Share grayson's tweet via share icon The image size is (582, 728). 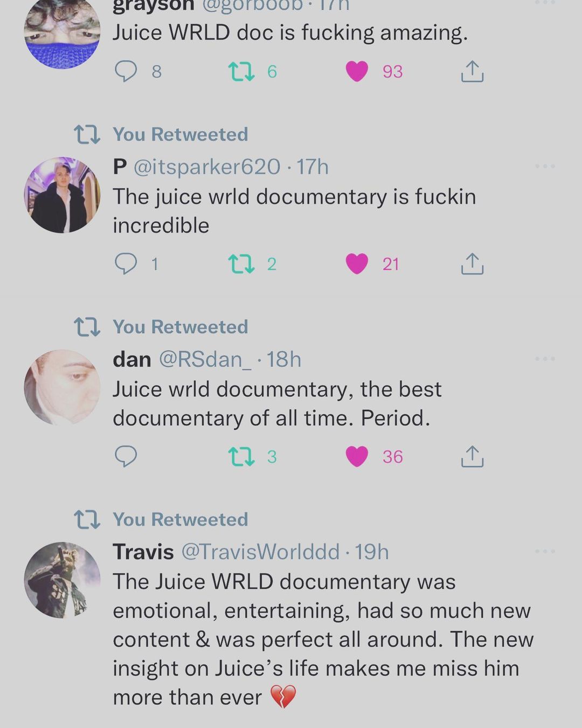(472, 71)
